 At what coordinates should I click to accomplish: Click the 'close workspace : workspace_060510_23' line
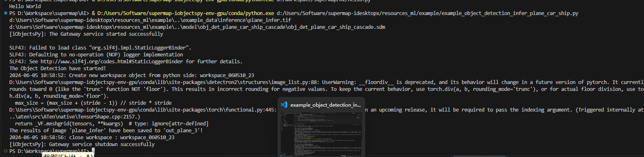click(92, 138)
